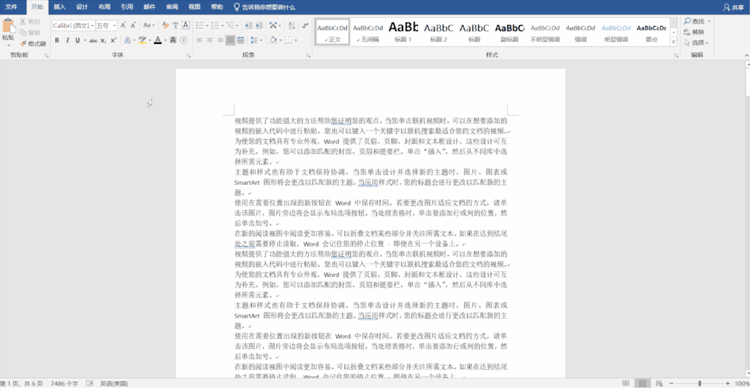The image size is (750, 389).
Task: Switch to the Design tab
Action: click(x=82, y=7)
